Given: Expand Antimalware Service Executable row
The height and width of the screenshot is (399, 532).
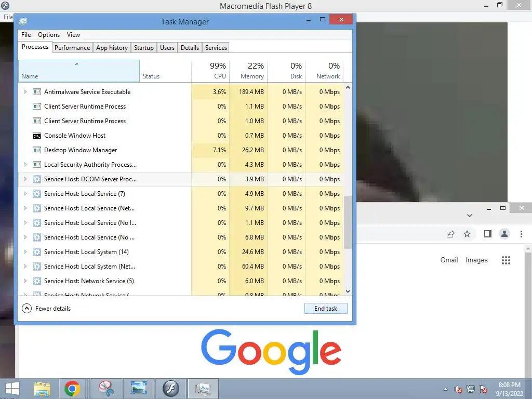Looking at the screenshot, I should pos(25,91).
